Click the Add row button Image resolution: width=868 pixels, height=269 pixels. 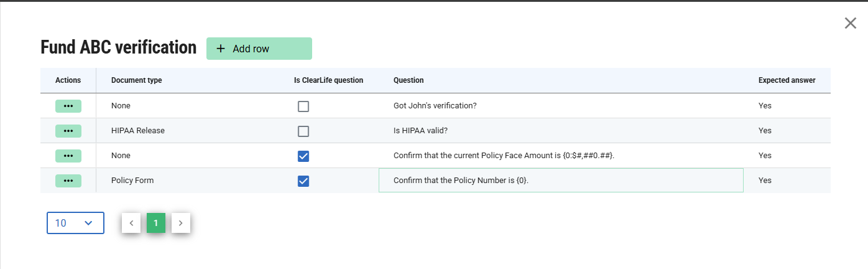point(259,49)
